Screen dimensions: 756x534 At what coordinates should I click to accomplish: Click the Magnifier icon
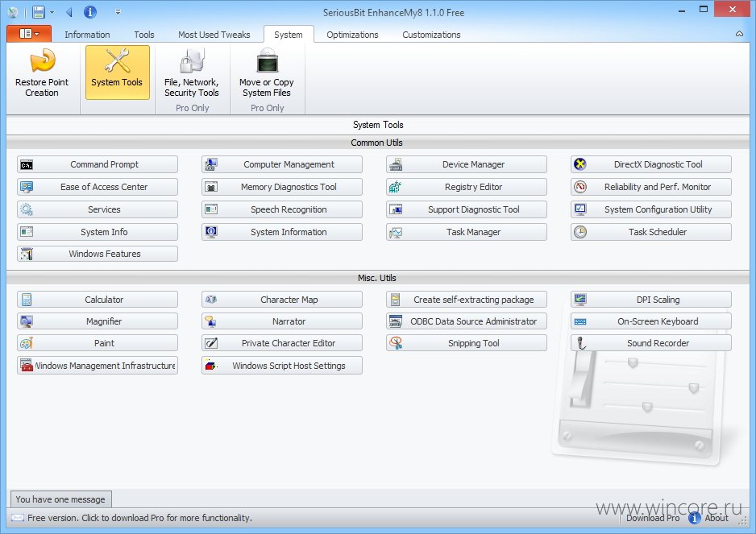27,321
